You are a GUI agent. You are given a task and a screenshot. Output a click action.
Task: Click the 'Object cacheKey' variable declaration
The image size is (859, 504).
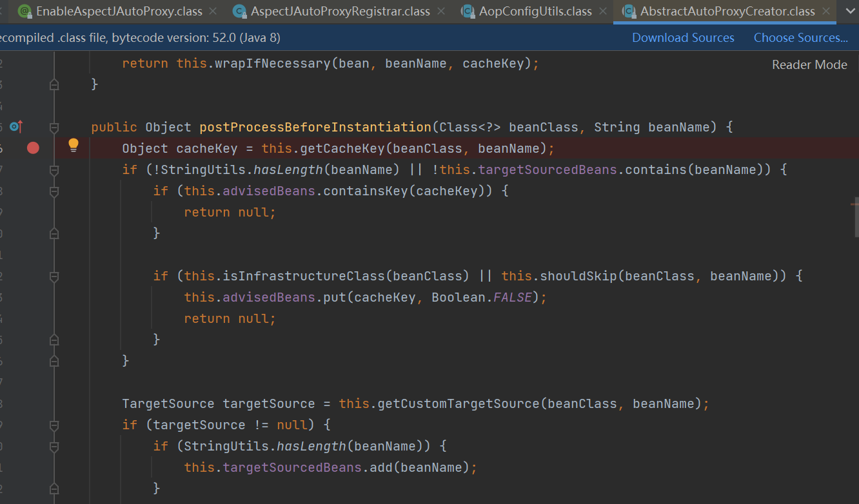[180, 148]
